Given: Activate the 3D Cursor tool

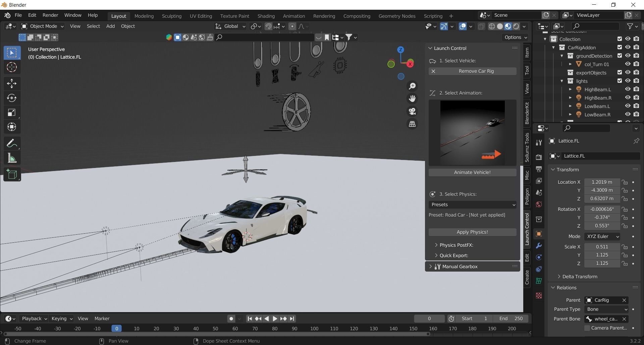Looking at the screenshot, I should 12,67.
